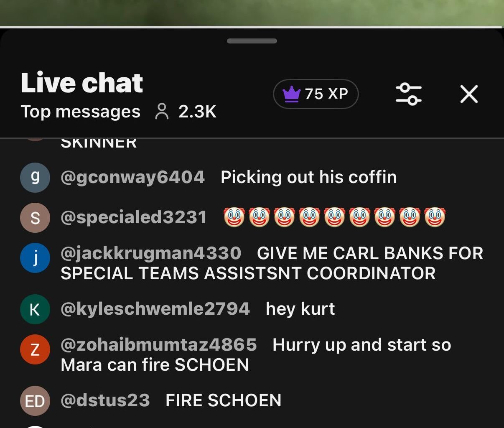Open zohaibmumtaz4865's orange Z avatar

click(35, 349)
